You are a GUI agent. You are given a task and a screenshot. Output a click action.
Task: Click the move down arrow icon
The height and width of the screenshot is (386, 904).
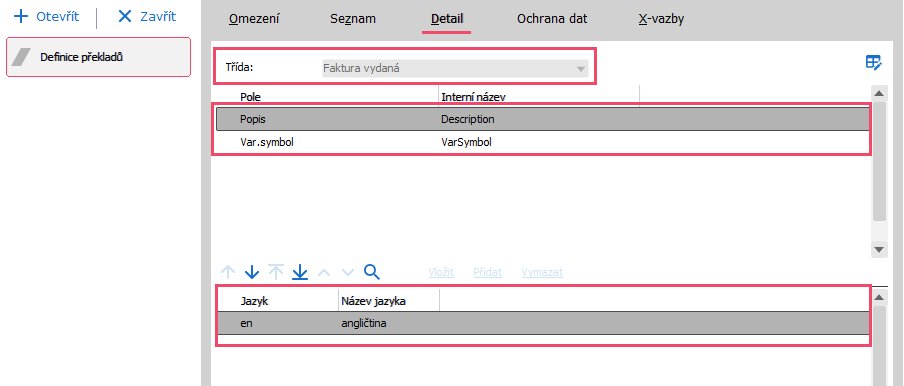coord(252,272)
